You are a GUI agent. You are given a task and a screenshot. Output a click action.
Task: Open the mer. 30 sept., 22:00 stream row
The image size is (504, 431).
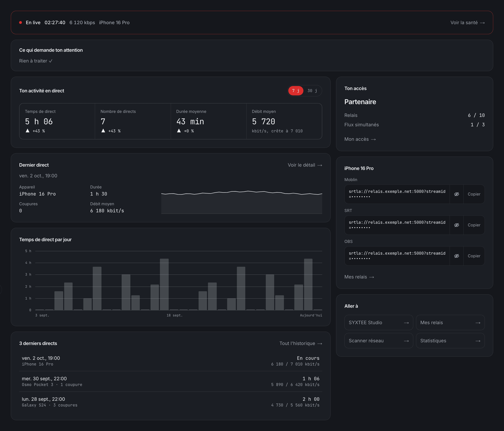tap(171, 381)
